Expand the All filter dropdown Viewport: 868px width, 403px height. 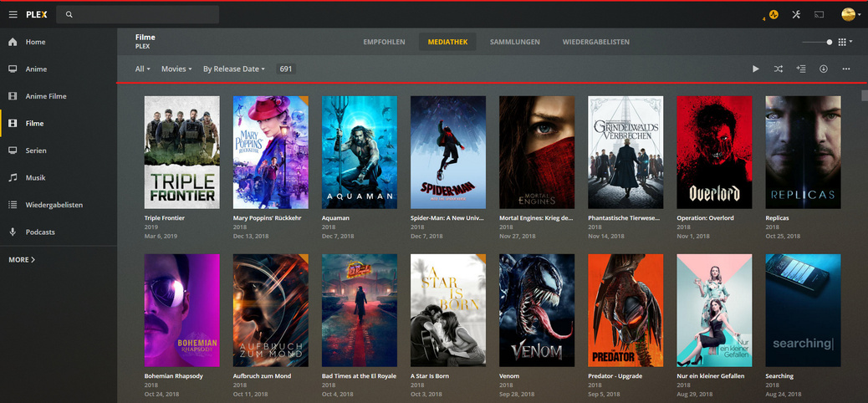143,69
